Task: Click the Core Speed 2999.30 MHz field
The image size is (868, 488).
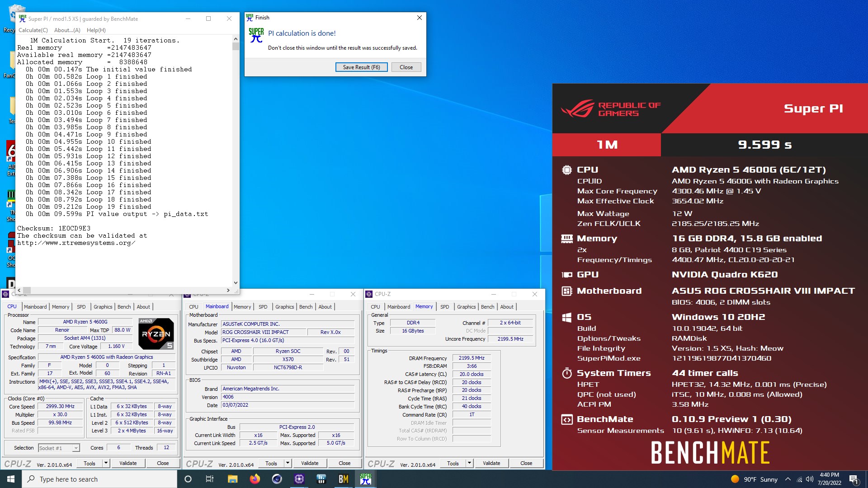Action: tap(60, 406)
